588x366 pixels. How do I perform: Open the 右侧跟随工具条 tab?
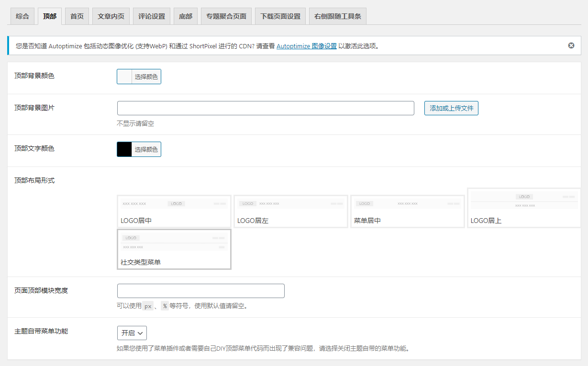[338, 16]
